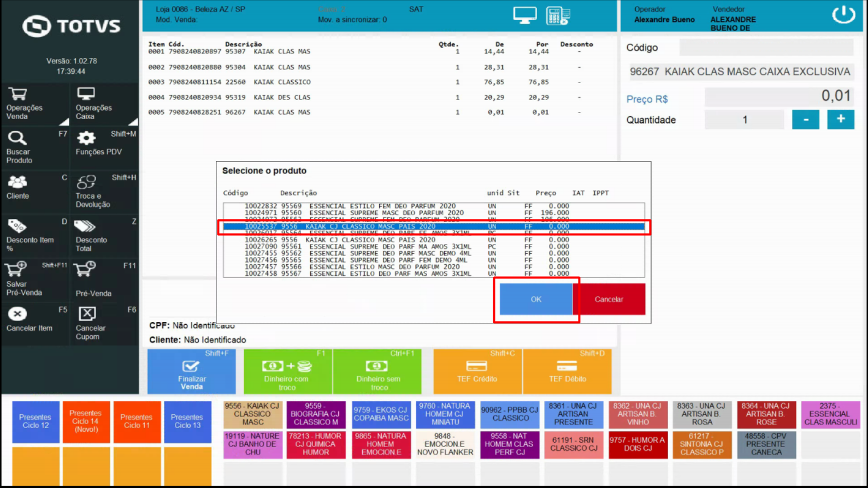
Task: Open Presentes Ciclo 14 (Novo!) tile
Action: (x=86, y=422)
